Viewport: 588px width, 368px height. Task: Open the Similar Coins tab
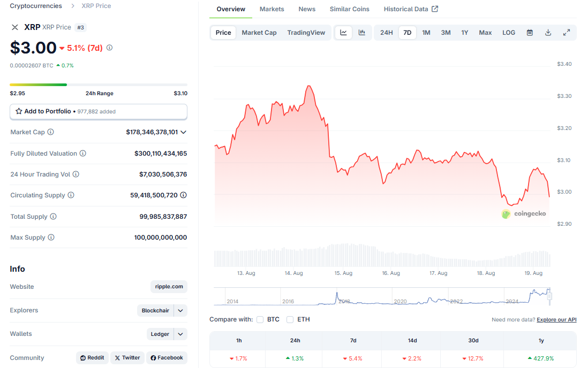[350, 9]
